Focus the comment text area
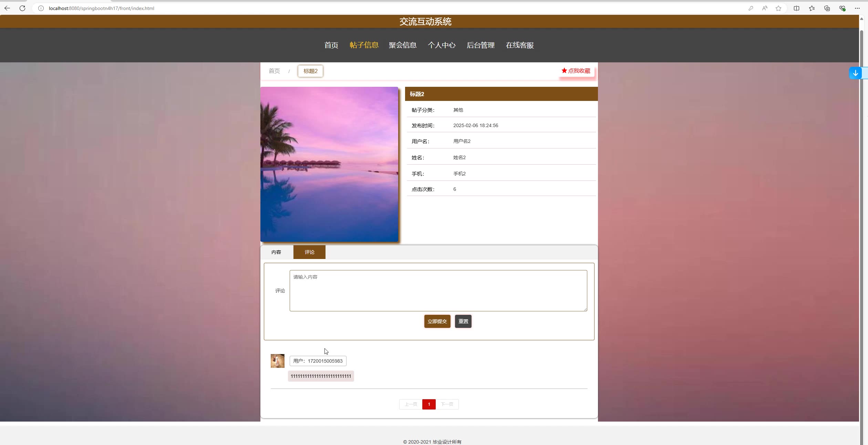 click(x=438, y=291)
